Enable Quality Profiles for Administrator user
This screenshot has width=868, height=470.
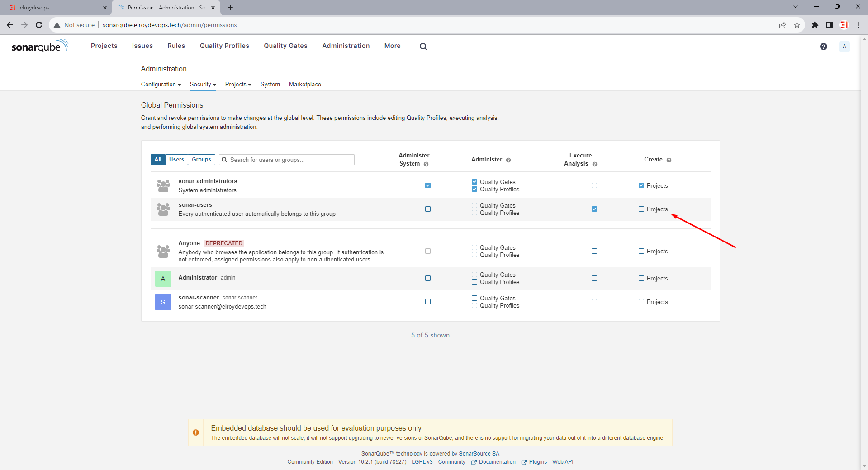(474, 282)
